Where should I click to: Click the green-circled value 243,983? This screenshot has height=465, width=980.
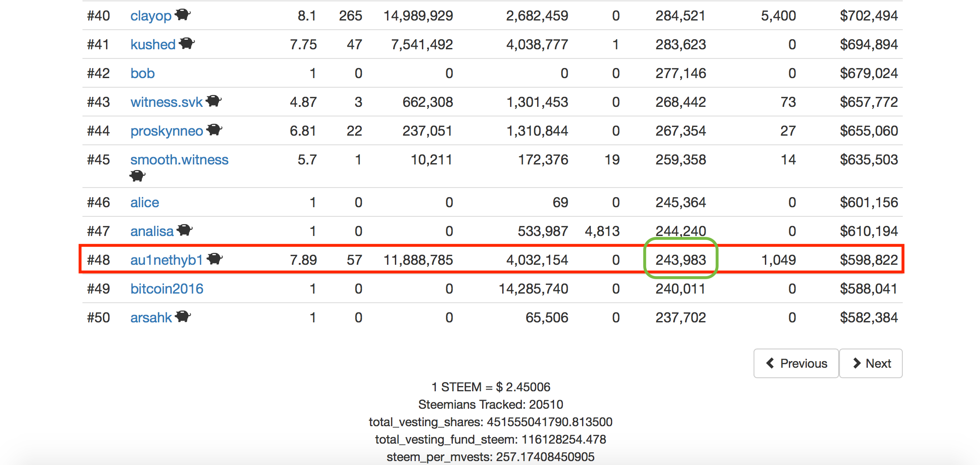coord(681,260)
